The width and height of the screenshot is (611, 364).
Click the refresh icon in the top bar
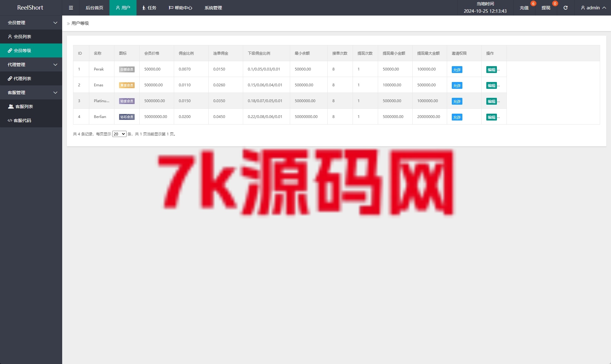coord(566,8)
